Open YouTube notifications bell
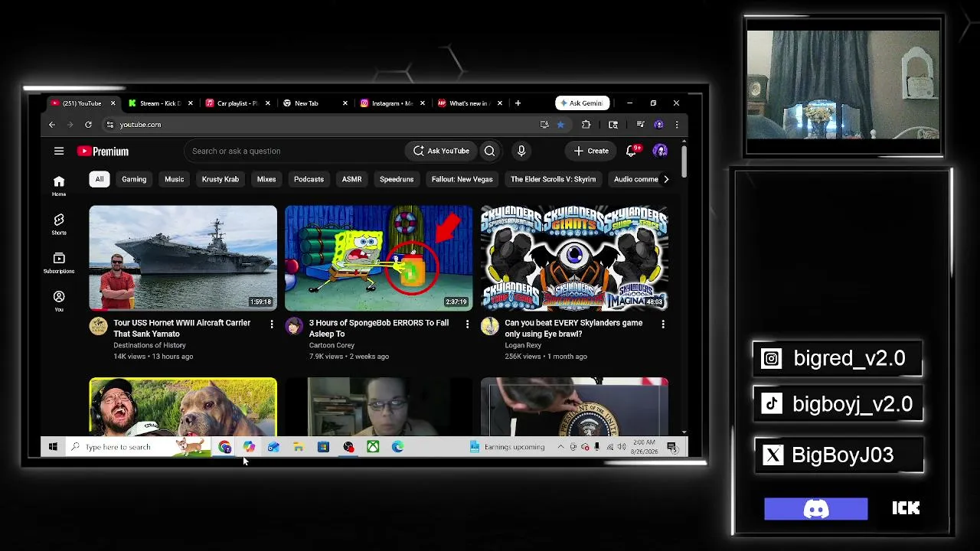Screen dimensions: 980x551 pyautogui.click(x=632, y=151)
